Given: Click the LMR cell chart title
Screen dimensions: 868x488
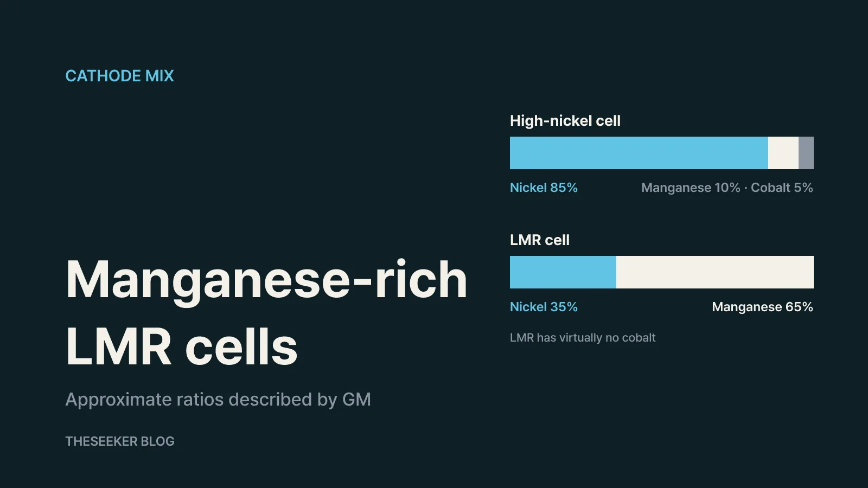Looking at the screenshot, I should tap(540, 240).
